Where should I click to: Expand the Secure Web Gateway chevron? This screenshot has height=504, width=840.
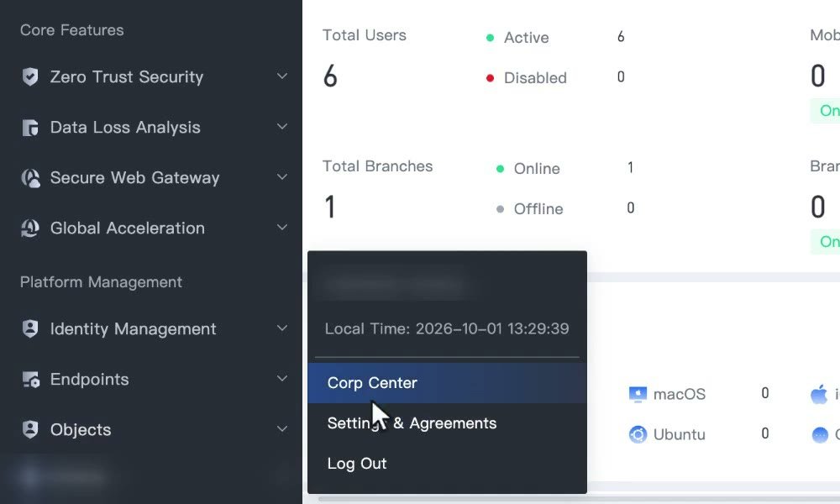[281, 176]
